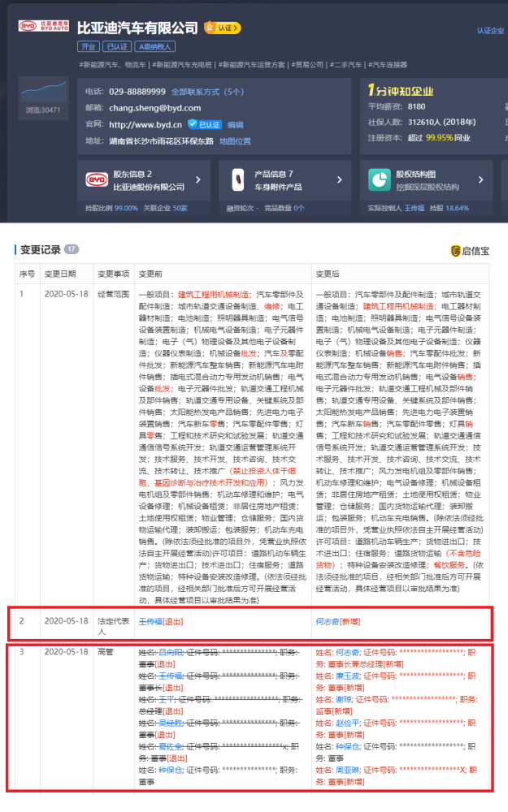This screenshot has width=508, height=812.
Task: Expand the 股东信息 2 card arrow
Action: point(198,179)
